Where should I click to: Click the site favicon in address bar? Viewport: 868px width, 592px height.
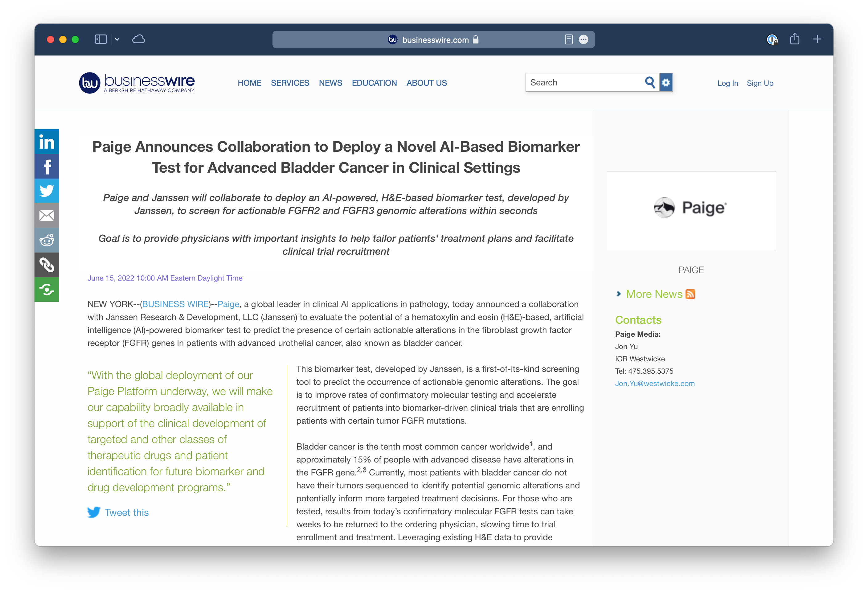pos(393,39)
